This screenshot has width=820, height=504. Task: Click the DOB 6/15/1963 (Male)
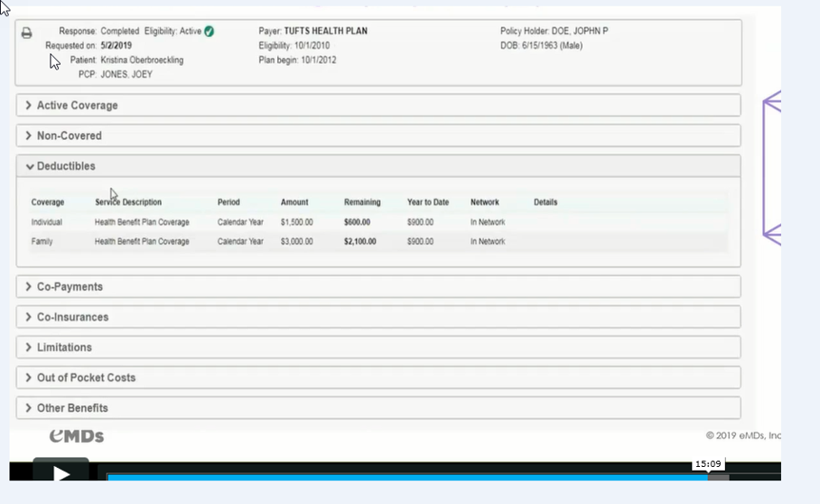pos(553,45)
